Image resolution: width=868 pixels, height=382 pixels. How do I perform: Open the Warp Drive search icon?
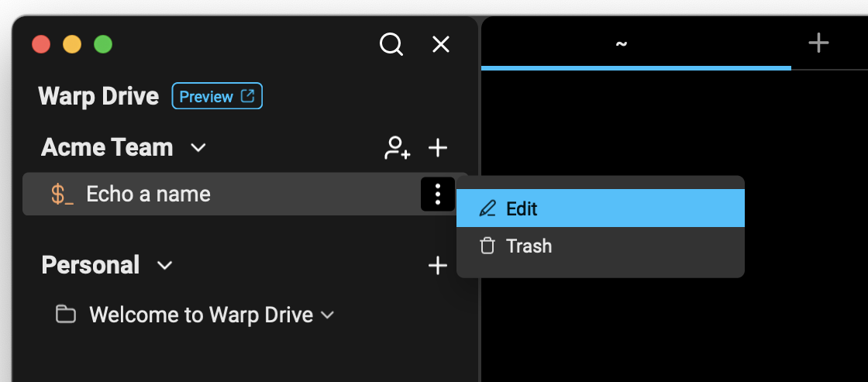pyautogui.click(x=391, y=44)
